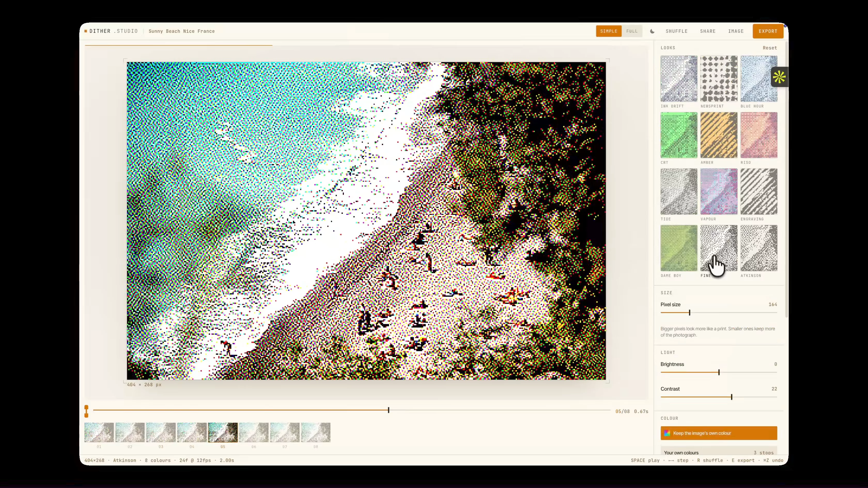This screenshot has height=488, width=868.
Task: Select frame thumbnail 03
Action: (161, 432)
